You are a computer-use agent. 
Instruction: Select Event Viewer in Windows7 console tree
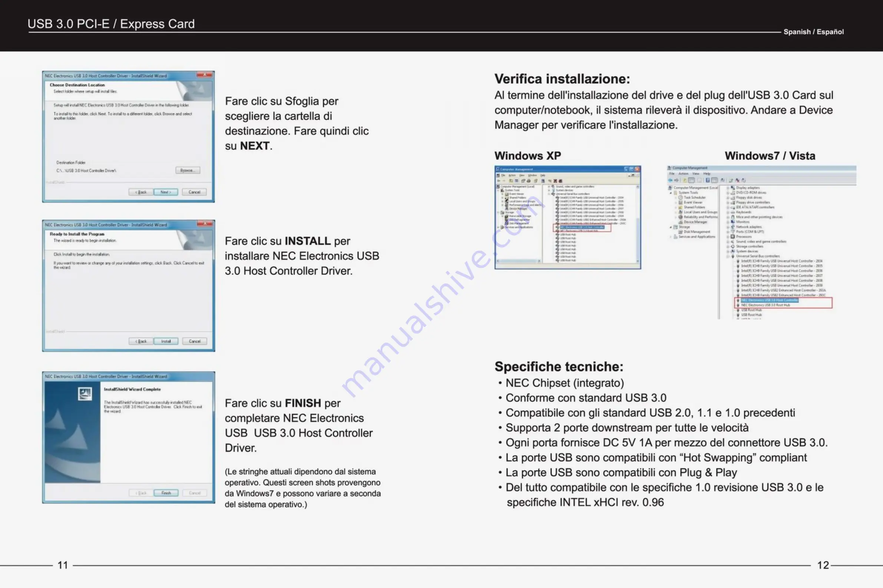pos(693,203)
